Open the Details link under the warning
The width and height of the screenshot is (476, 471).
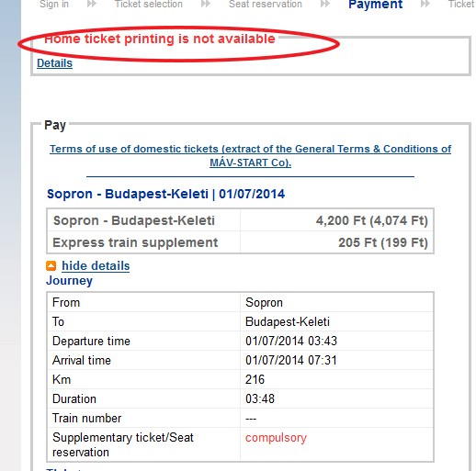click(54, 63)
